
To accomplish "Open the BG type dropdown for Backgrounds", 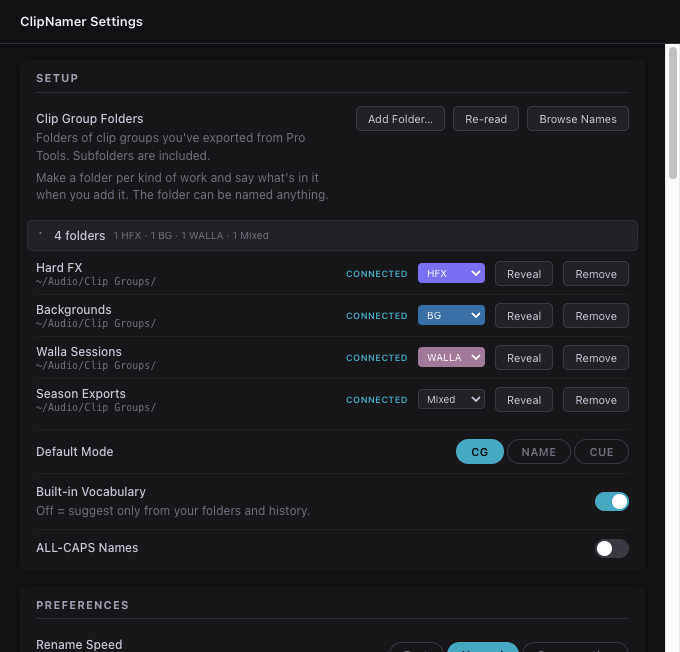I will 451,315.
